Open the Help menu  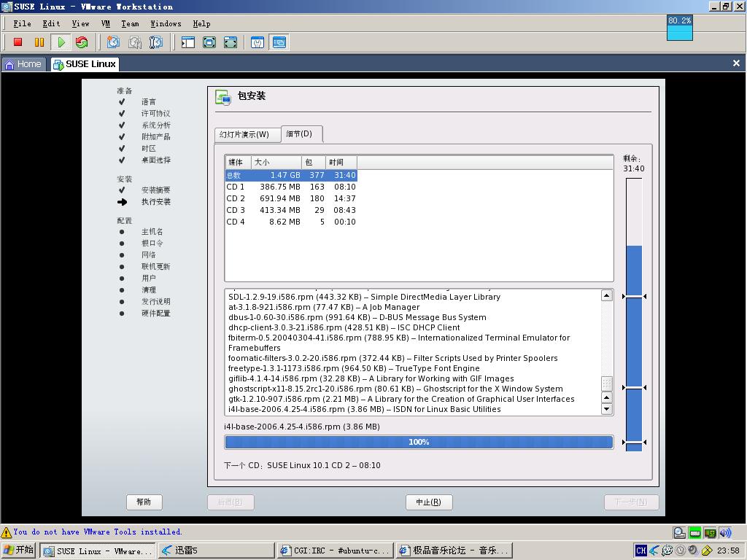click(x=201, y=24)
